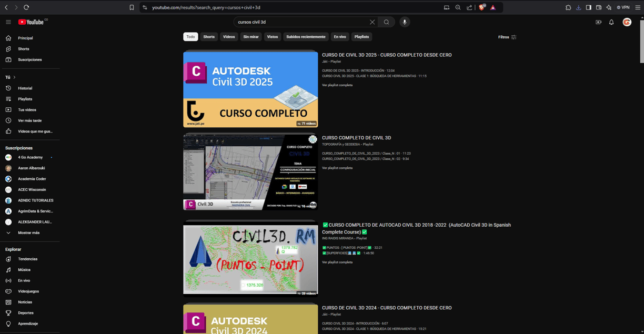Click the Brave Shields lion icon

(481, 7)
